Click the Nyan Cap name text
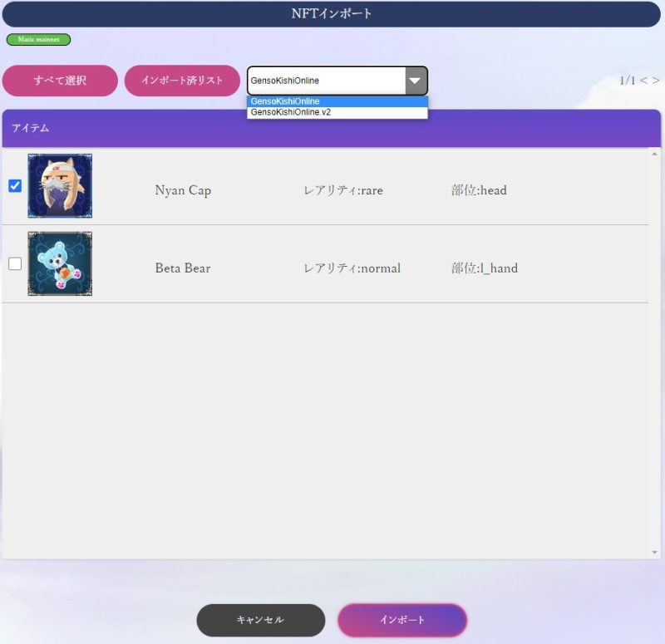Image resolution: width=665 pixels, height=644 pixels. pos(183,190)
